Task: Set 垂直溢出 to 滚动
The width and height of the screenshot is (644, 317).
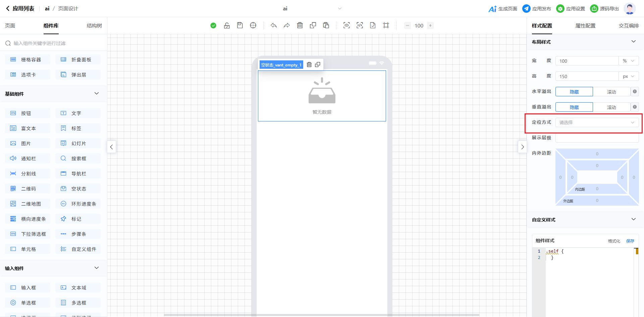Action: (x=611, y=107)
